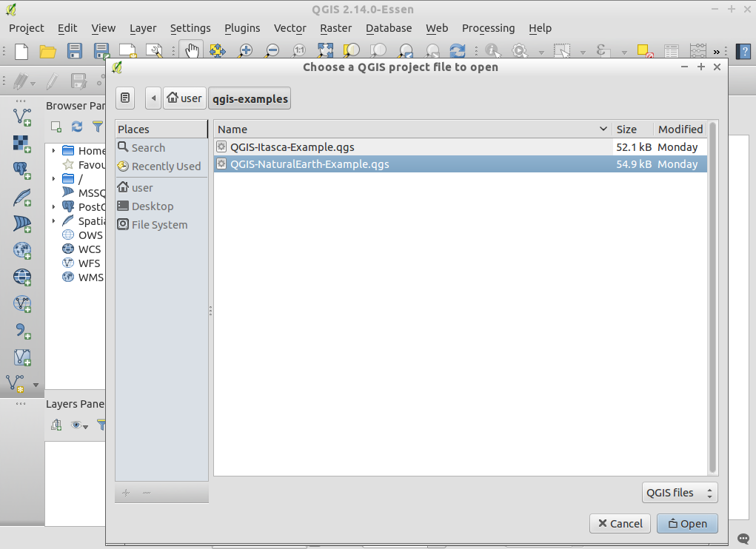Click the Open project folder icon
Viewport: 756px width, 549px height.
47,51
